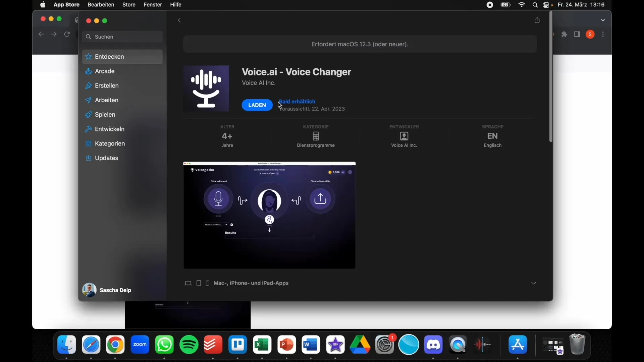
Task: Open the Store menu
Action: coord(129,5)
